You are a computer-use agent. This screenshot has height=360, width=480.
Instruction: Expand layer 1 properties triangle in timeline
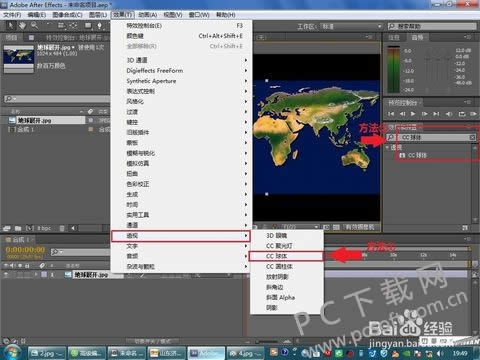pyautogui.click(x=36, y=275)
